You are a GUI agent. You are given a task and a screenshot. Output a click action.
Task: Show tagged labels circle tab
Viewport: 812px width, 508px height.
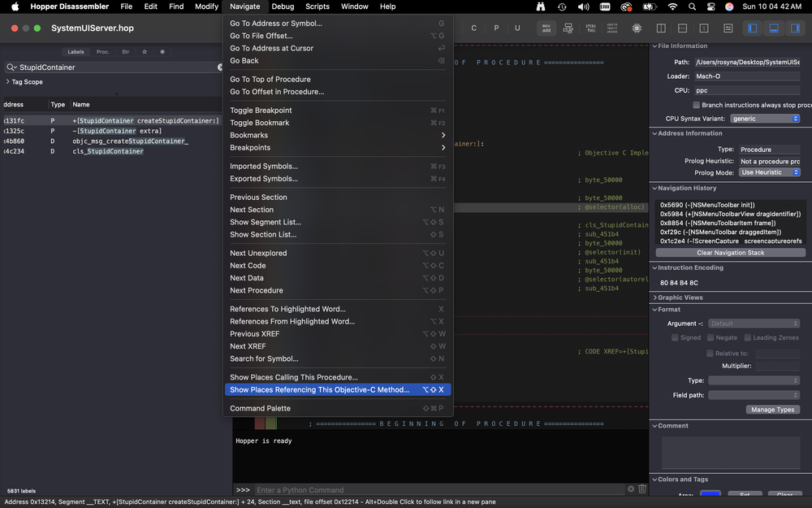point(162,52)
